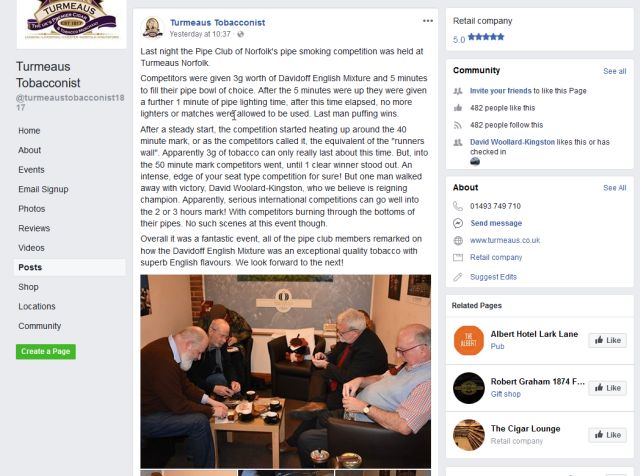Image resolution: width=640 pixels, height=476 pixels.
Task: Like the Robert Graham 1874 page
Action: coord(607,388)
